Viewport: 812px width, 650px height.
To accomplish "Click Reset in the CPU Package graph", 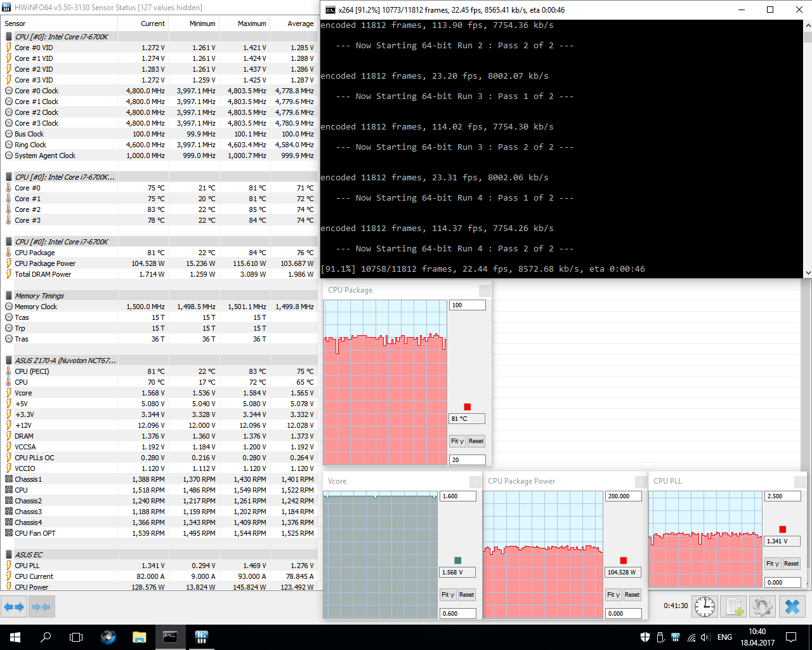I will (x=476, y=441).
